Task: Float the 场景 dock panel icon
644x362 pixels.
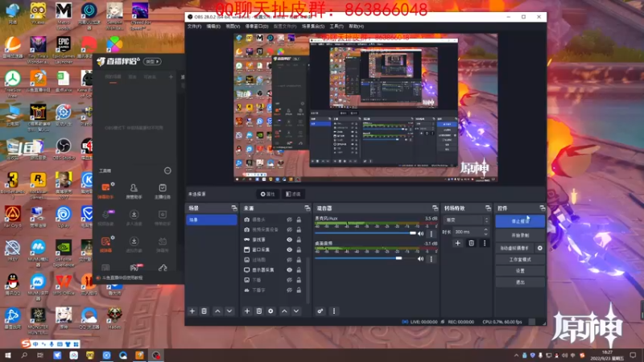Action: tap(234, 208)
